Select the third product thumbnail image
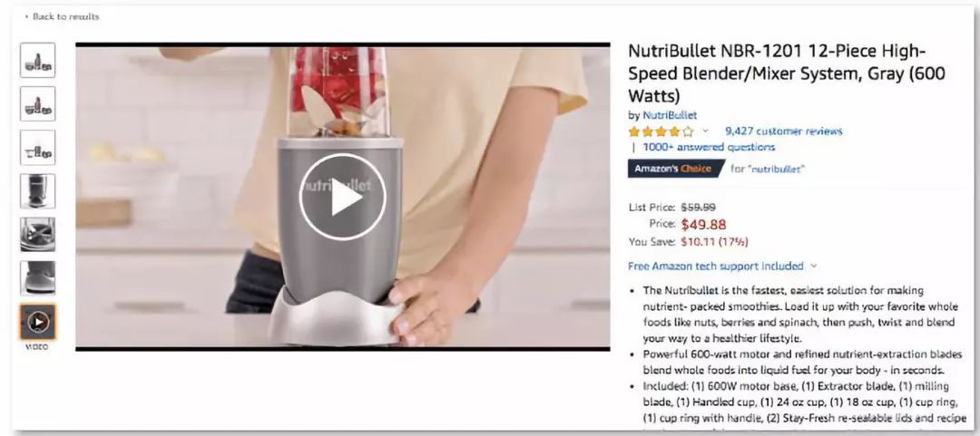This screenshot has width=980, height=436. pos(37,148)
